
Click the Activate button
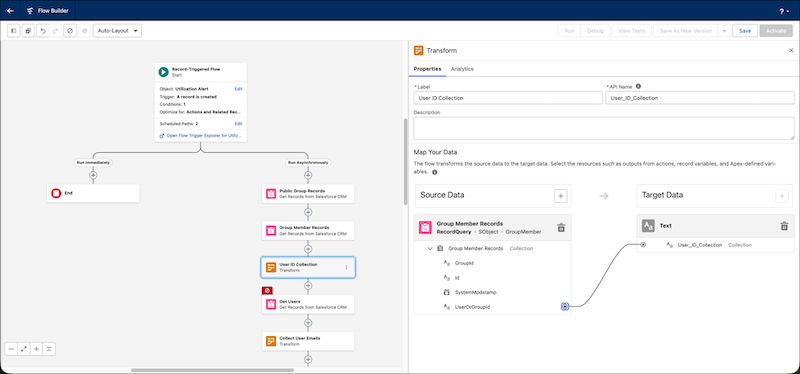[x=776, y=31]
